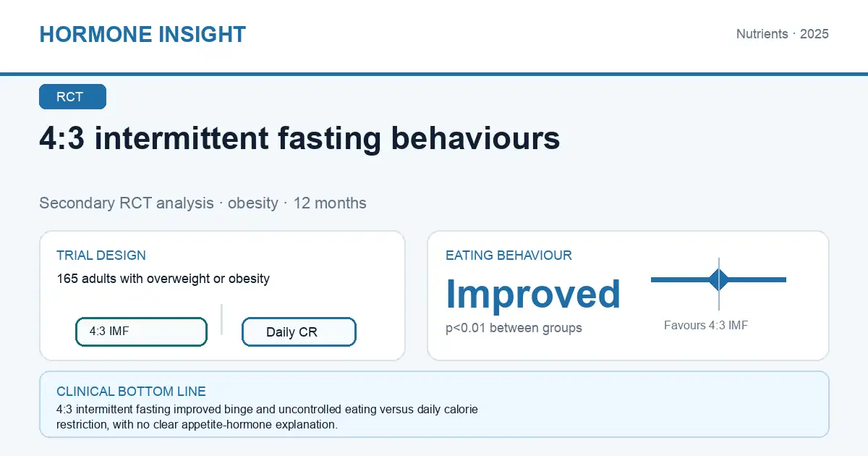Image resolution: width=868 pixels, height=456 pixels.
Task: Click the Favours 4:3 IMF label
Action: 706,326
